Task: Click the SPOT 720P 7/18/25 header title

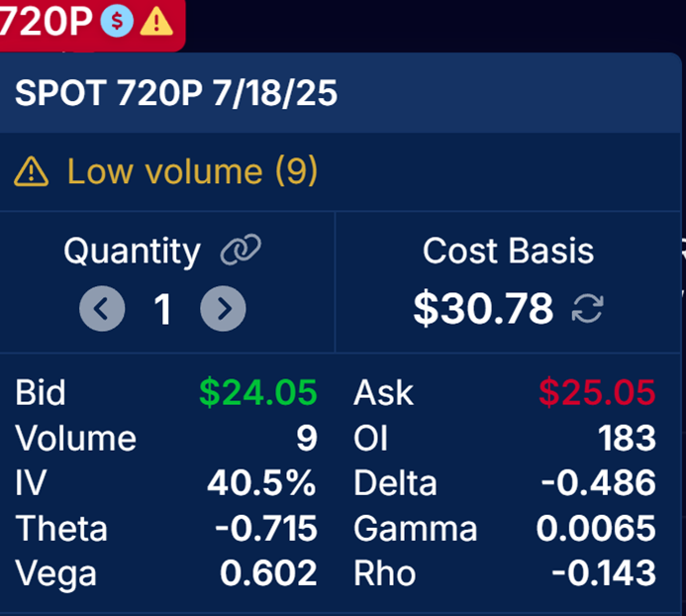Action: tap(176, 93)
